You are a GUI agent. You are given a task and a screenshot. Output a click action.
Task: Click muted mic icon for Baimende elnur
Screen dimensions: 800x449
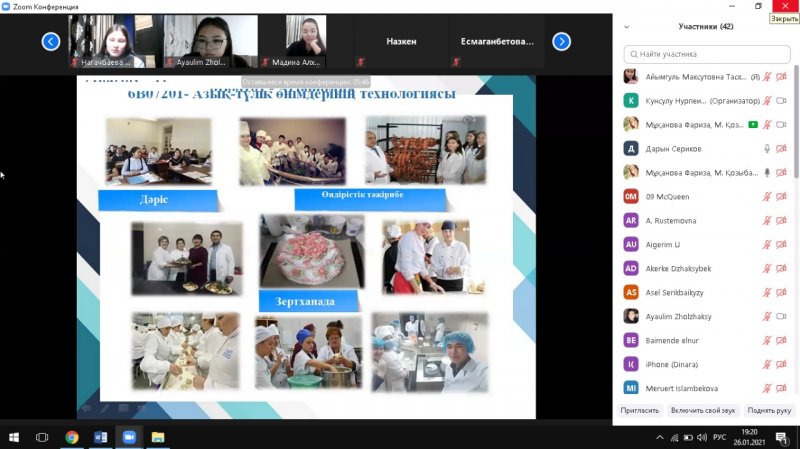point(767,340)
